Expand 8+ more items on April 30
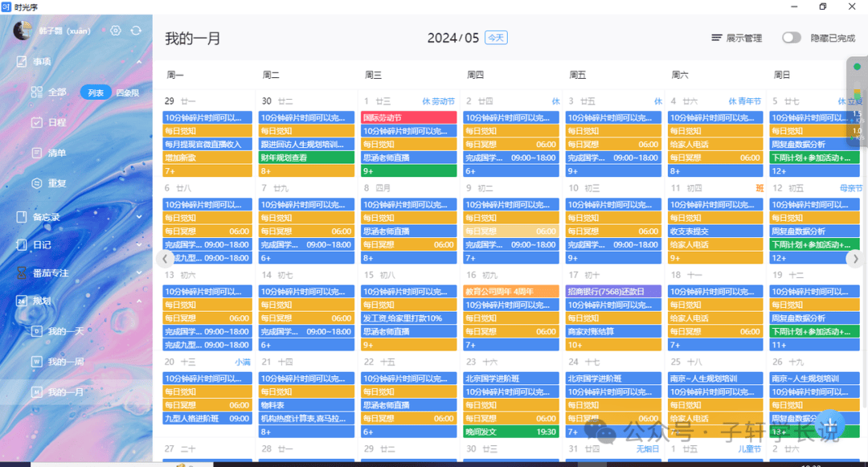This screenshot has width=868, height=467. click(x=306, y=171)
